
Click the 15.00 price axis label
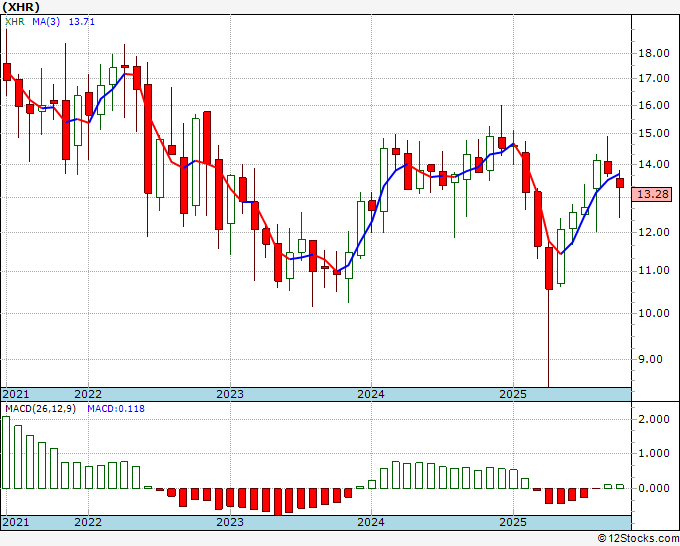654,134
